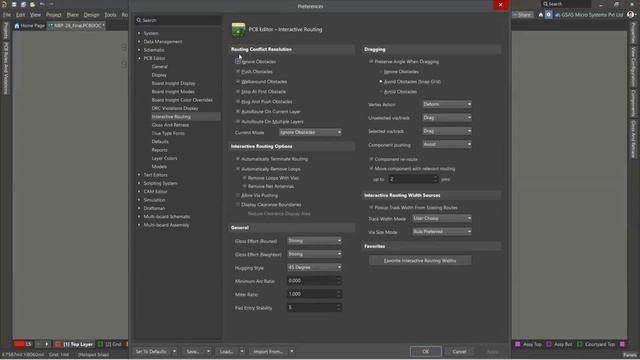Viewport: 640px width, 360px height.
Task: Open the Gloss Effort (Routed) dropdown
Action: click(314, 241)
